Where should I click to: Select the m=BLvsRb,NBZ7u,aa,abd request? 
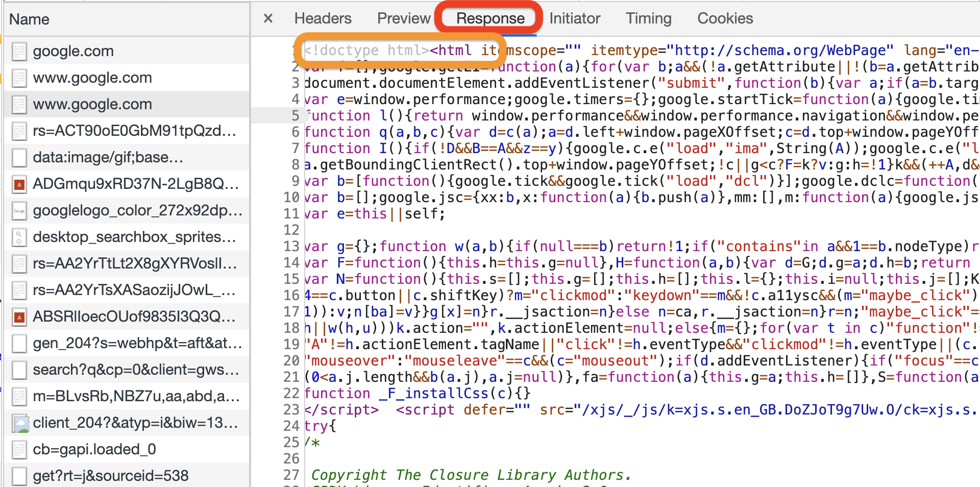127,396
